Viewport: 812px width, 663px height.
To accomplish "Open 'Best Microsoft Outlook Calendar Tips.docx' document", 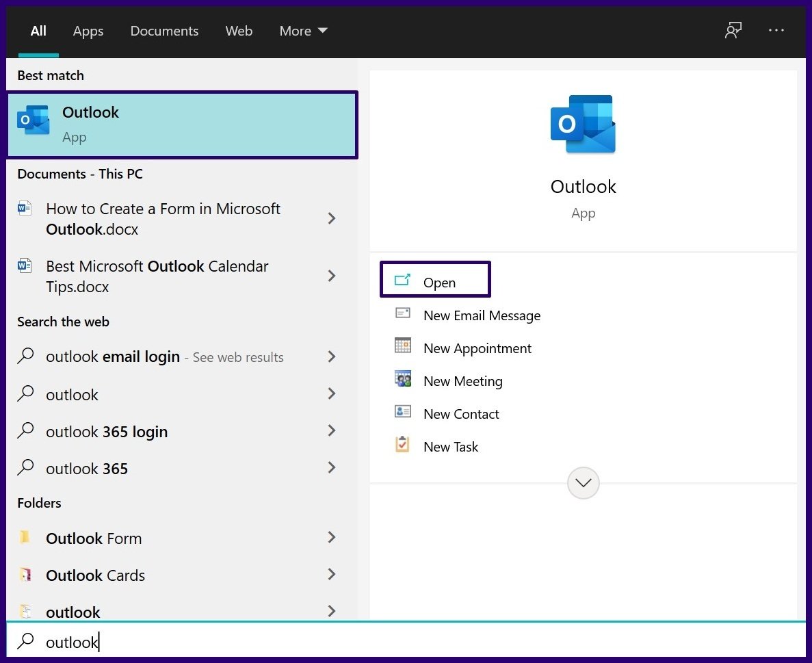I will click(157, 276).
